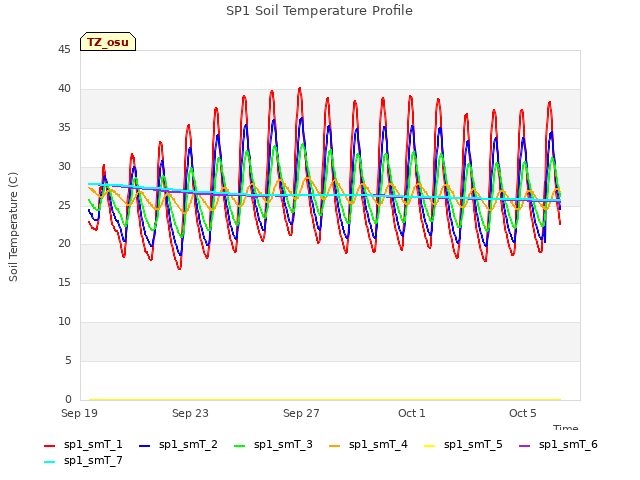
Task: Click the red sp1_smT_1 legend swatch
Action: (x=49, y=446)
